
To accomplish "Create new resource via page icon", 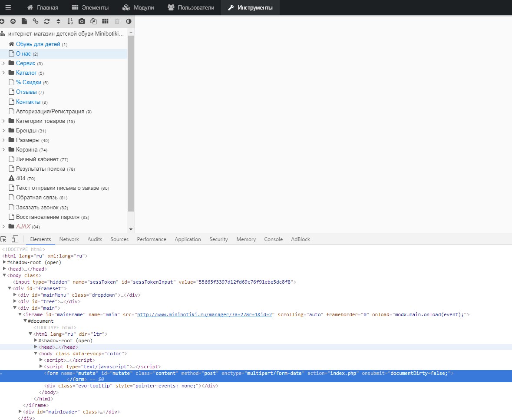I will (x=24, y=21).
